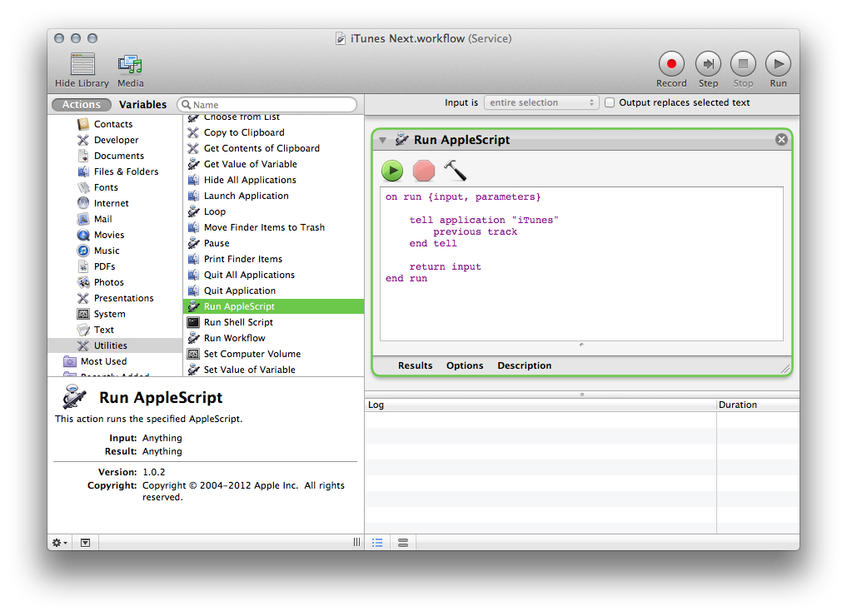
Task: Click the Duration column header in log
Action: point(758,405)
